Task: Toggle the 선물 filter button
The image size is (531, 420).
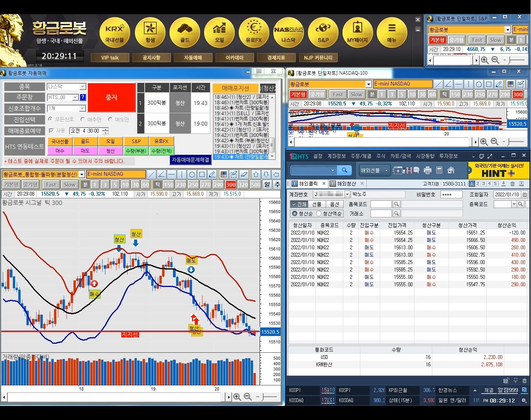Action: (317, 204)
